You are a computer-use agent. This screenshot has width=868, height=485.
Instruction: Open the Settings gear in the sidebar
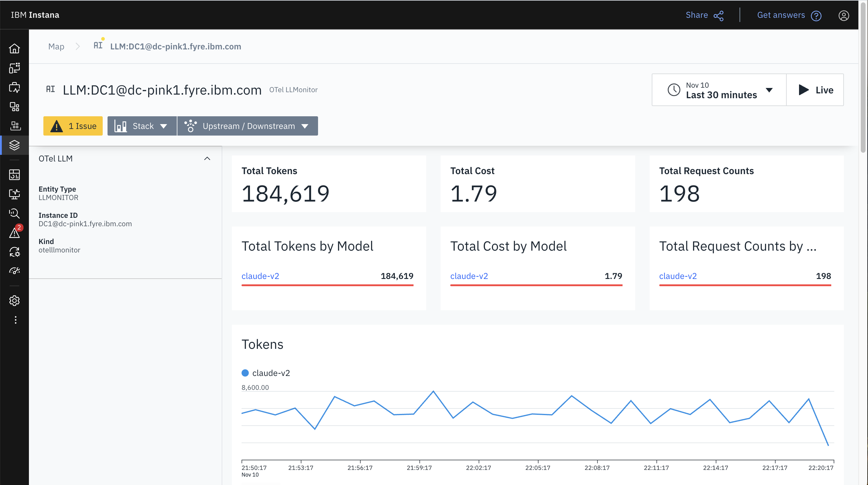(15, 301)
